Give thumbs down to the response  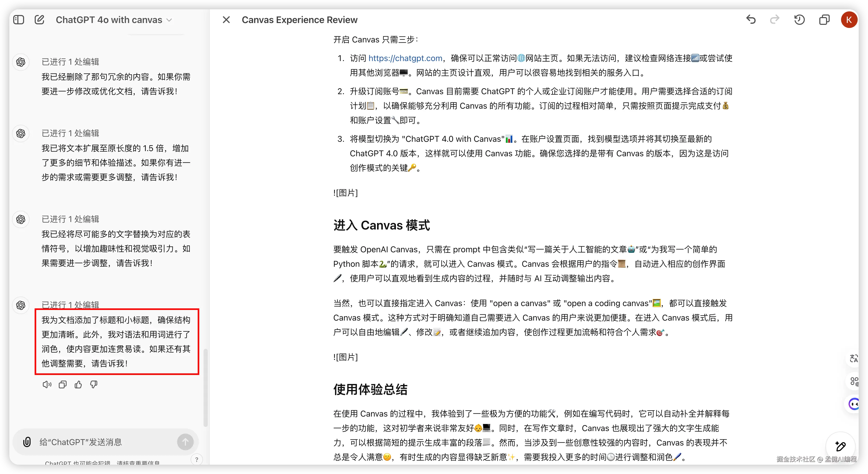click(94, 384)
